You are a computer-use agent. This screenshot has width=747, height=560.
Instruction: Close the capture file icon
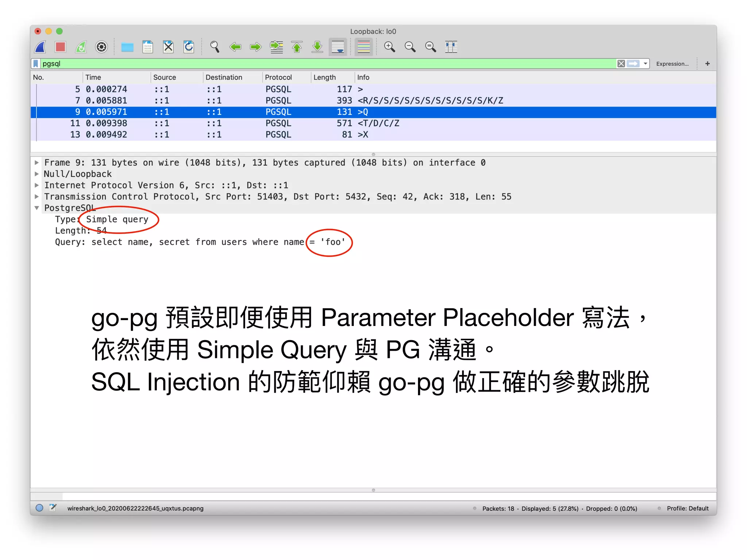168,47
